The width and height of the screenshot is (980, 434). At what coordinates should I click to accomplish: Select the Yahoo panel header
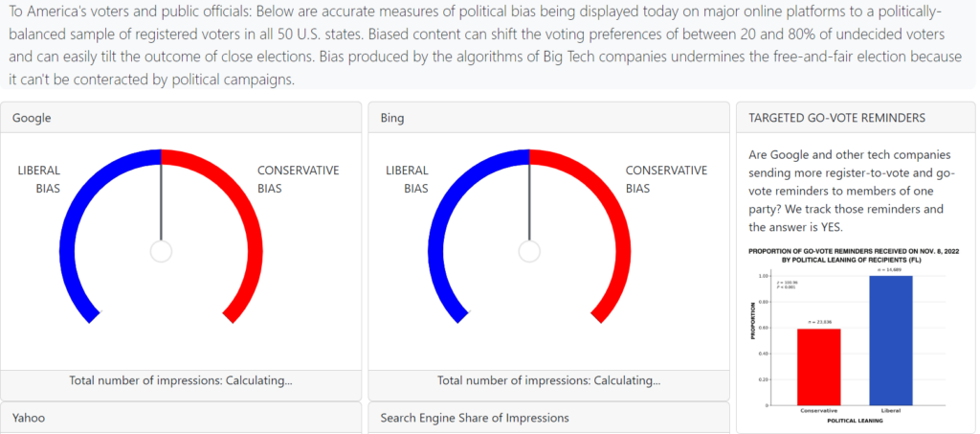point(29,418)
